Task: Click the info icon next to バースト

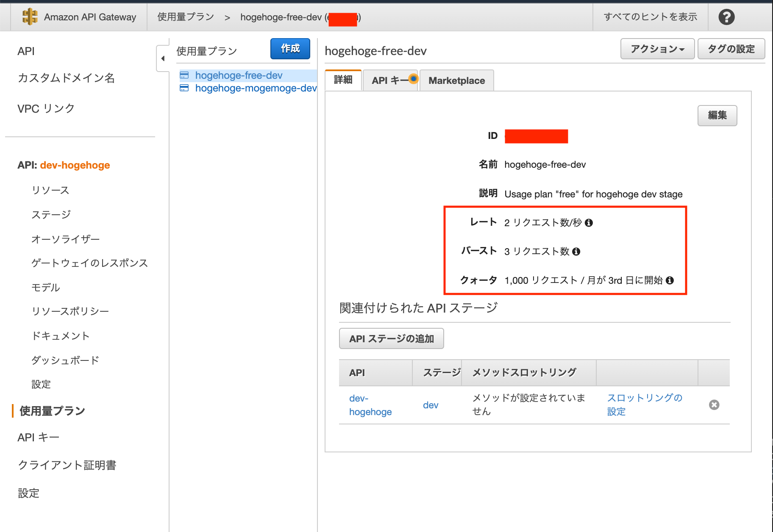Action: 577,252
